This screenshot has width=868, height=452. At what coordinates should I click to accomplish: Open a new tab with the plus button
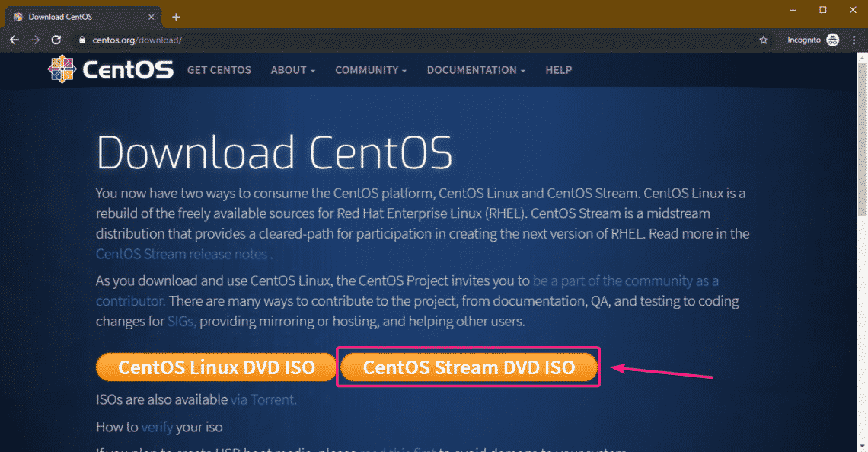(x=176, y=17)
